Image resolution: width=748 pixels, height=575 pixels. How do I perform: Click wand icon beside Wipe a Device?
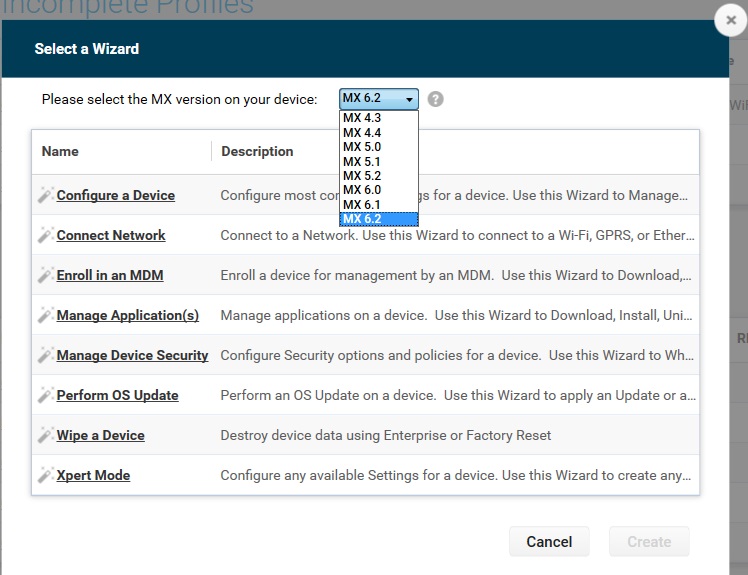45,435
